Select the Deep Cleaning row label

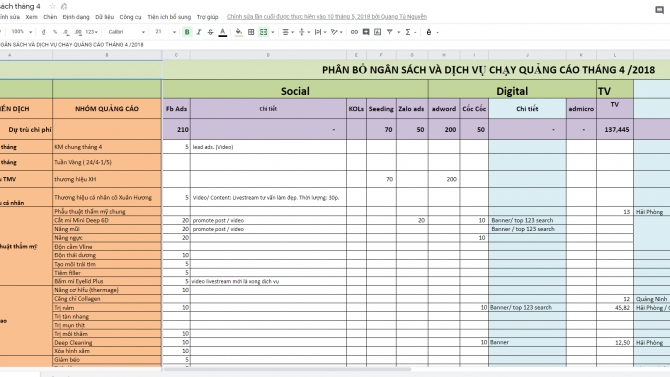coord(107,342)
